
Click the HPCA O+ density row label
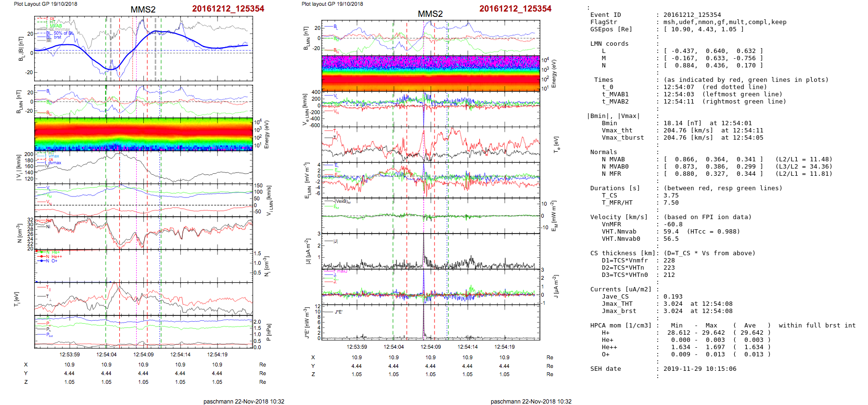(605, 354)
